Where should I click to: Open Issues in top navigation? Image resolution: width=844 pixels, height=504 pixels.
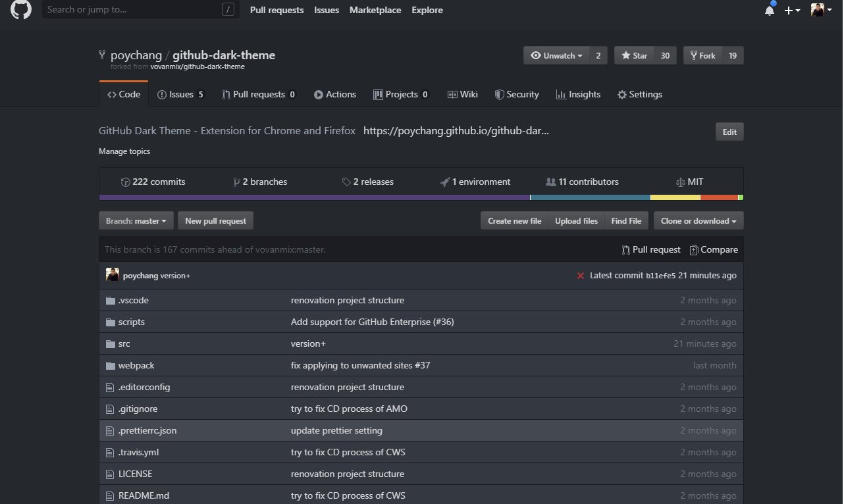coord(327,10)
